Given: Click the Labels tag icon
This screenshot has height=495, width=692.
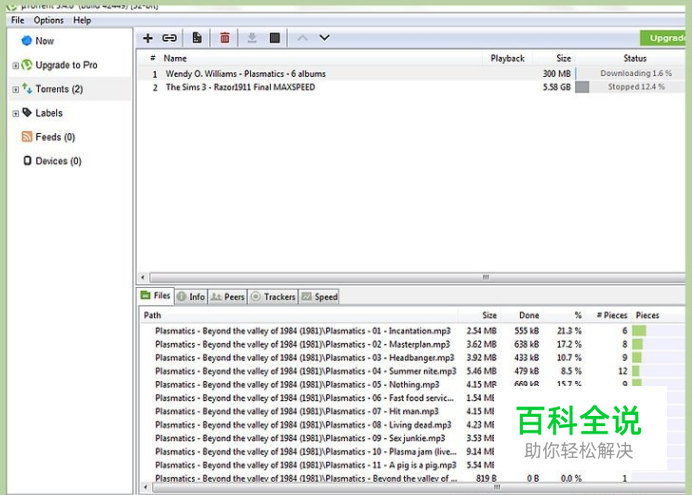Looking at the screenshot, I should pos(27,112).
